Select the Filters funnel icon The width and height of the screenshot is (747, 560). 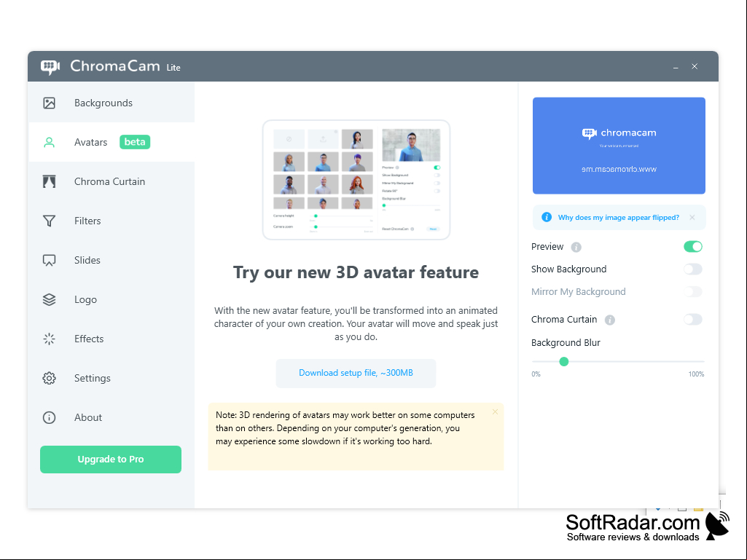point(49,221)
